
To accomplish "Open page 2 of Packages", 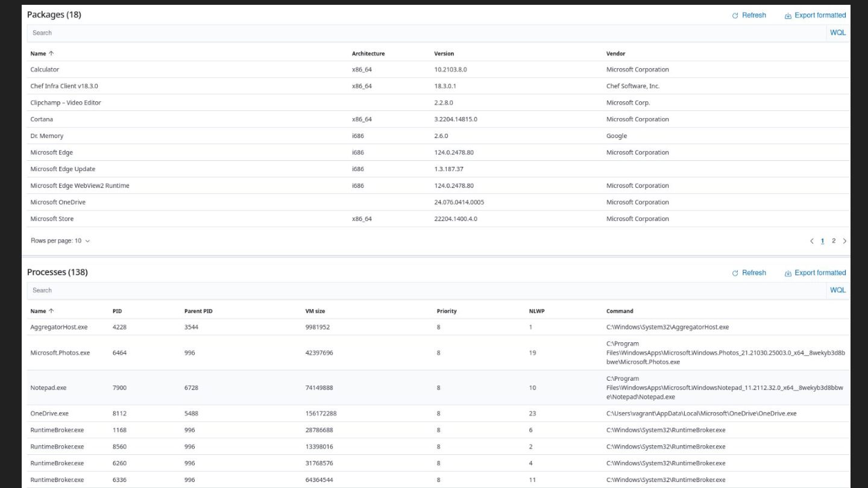I will (834, 241).
